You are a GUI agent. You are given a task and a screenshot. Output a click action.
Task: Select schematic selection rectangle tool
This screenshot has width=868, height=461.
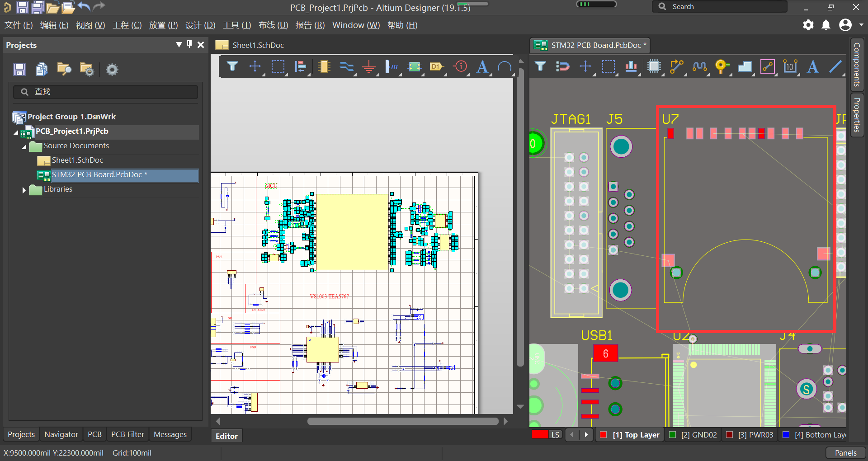[278, 66]
